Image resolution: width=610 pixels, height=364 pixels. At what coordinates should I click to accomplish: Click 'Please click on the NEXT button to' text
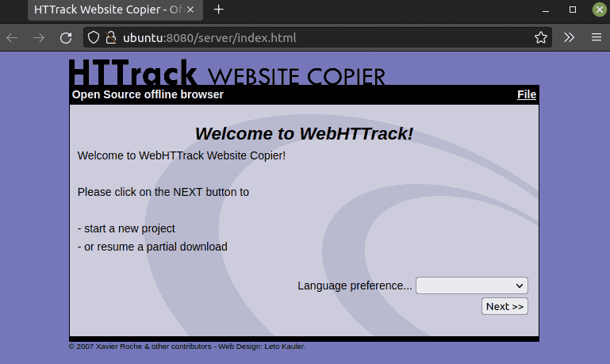[x=163, y=192]
